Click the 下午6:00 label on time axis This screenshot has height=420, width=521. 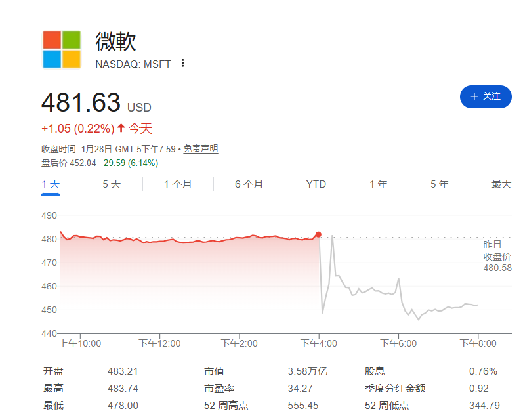click(x=399, y=343)
